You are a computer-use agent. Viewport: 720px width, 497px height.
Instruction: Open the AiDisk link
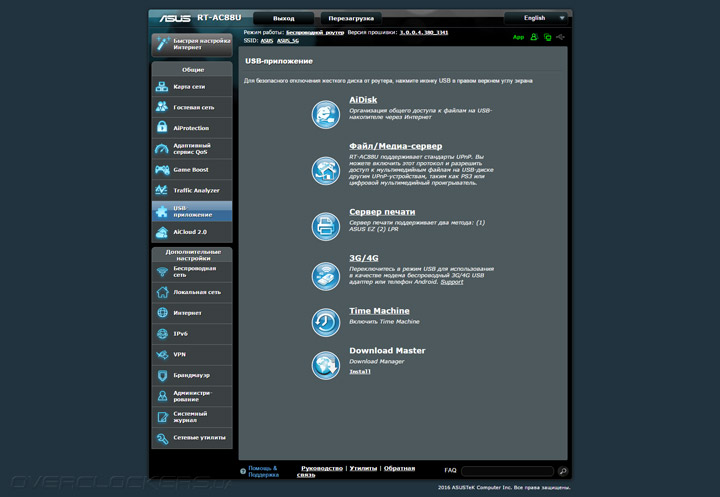point(363,100)
